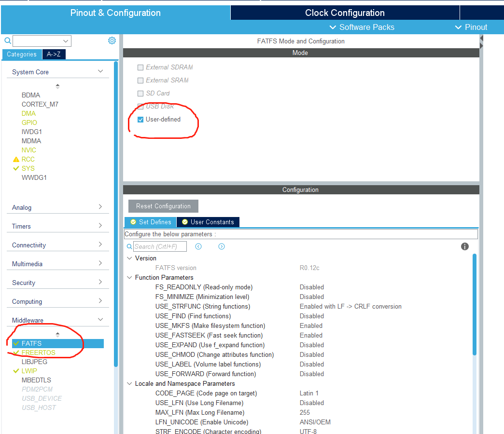The width and height of the screenshot is (504, 434).
Task: Select DMA under System Core
Action: [28, 114]
